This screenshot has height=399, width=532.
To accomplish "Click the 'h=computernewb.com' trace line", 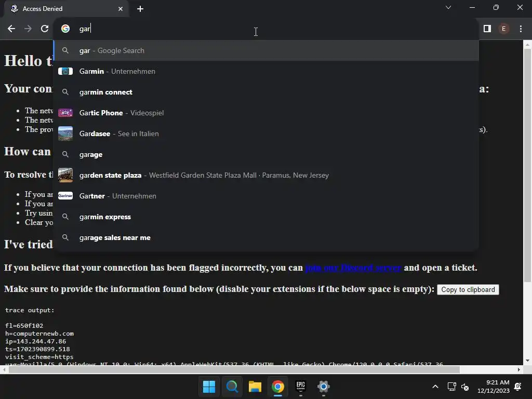I will click(39, 334).
